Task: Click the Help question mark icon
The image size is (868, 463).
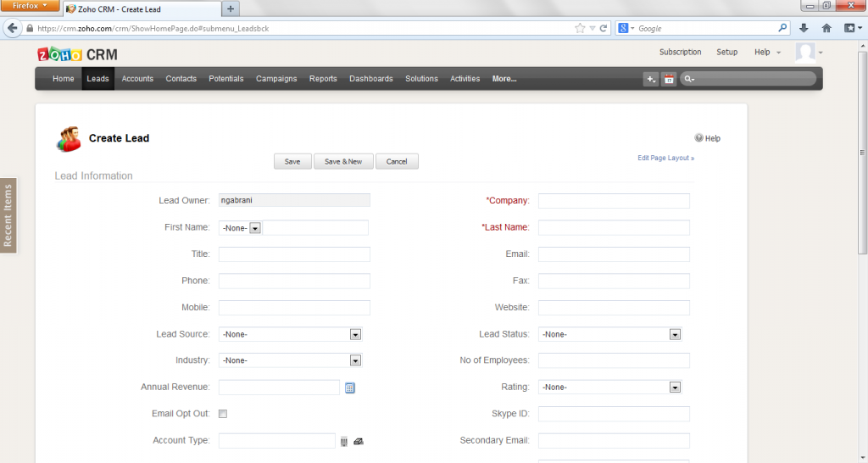Action: click(699, 138)
